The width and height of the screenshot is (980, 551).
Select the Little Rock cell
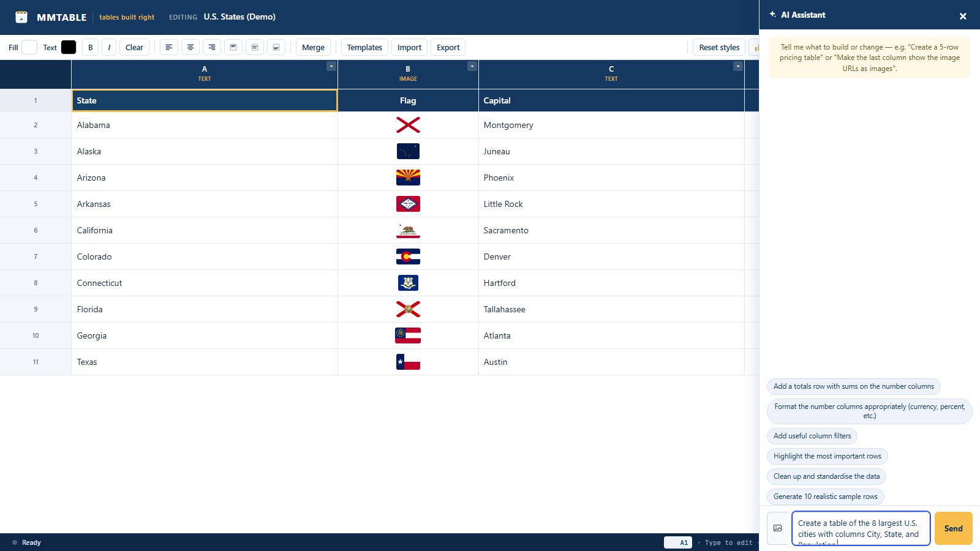point(611,204)
